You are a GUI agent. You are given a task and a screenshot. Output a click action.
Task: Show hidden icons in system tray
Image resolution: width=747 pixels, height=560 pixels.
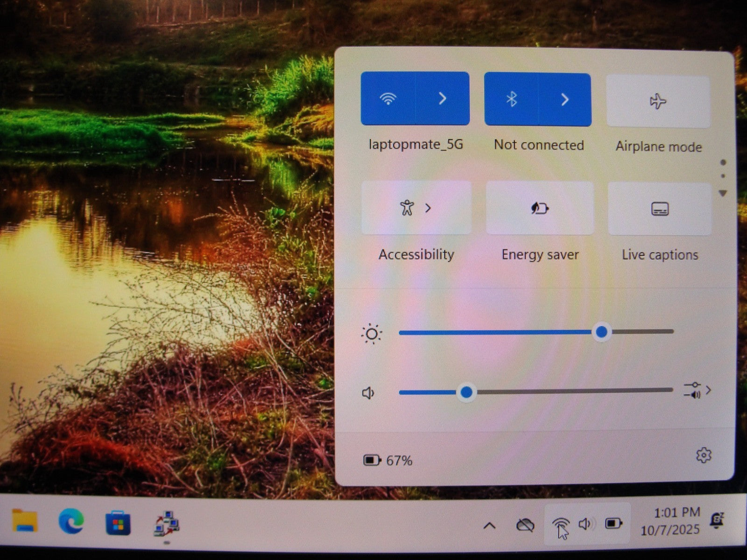click(x=489, y=526)
